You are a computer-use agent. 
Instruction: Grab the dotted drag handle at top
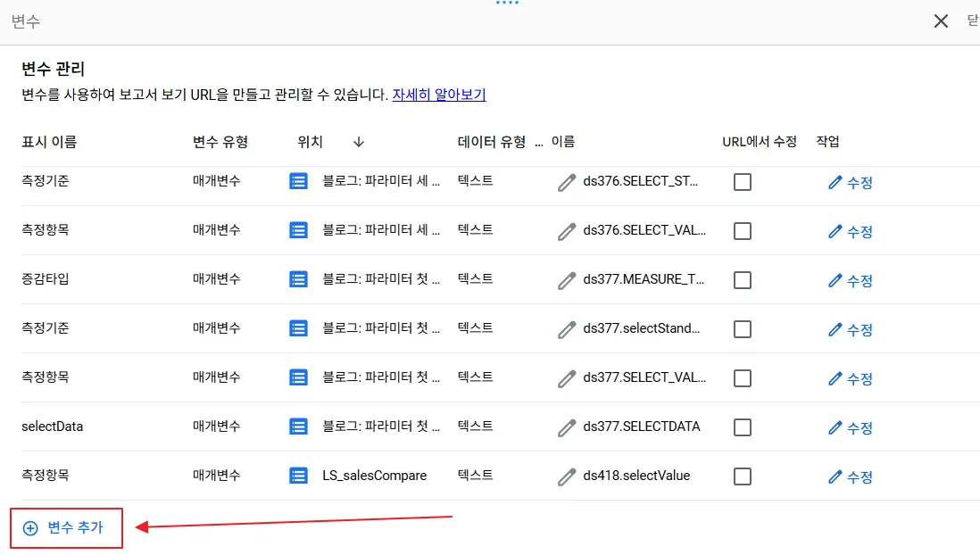(507, 4)
